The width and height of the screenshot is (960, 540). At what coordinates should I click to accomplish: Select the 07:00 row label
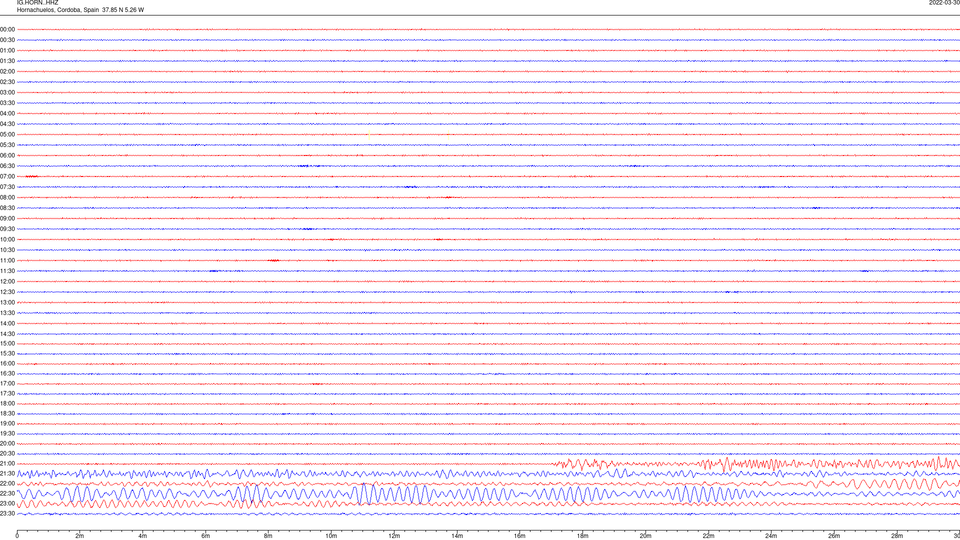coord(7,177)
